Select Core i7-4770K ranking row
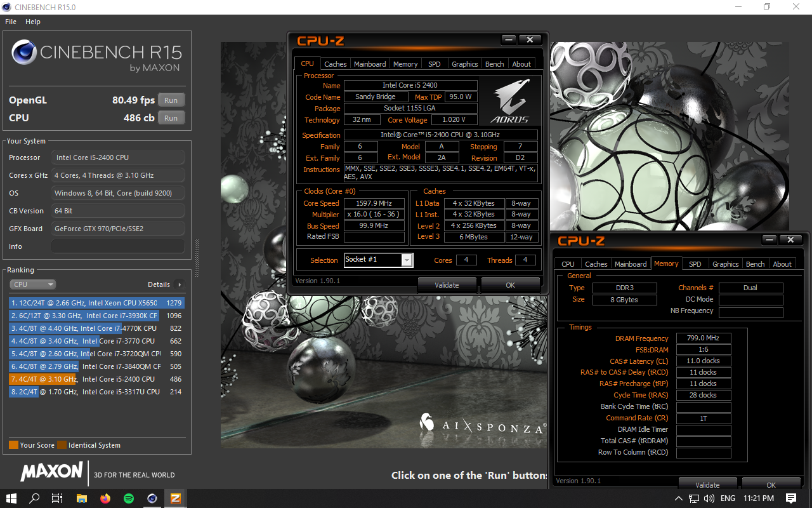 point(96,328)
